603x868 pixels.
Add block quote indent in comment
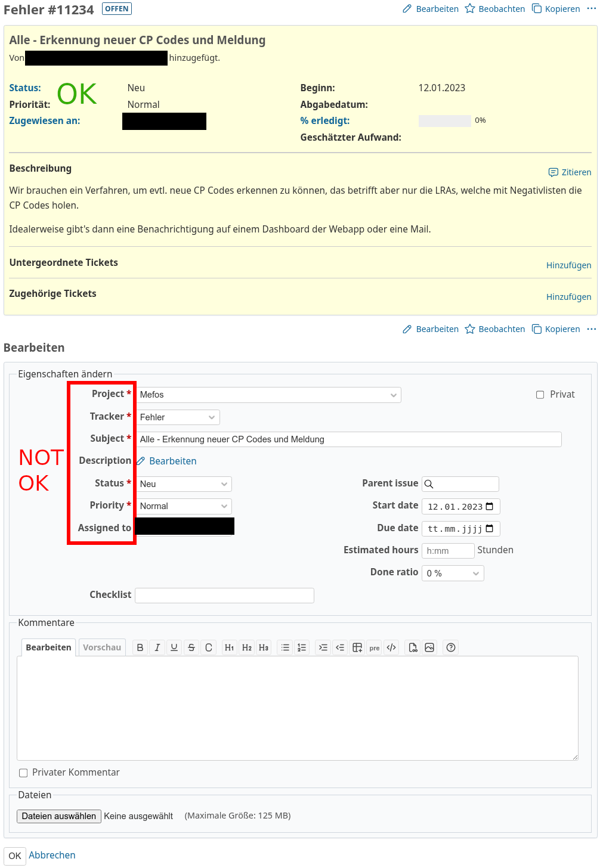point(323,647)
